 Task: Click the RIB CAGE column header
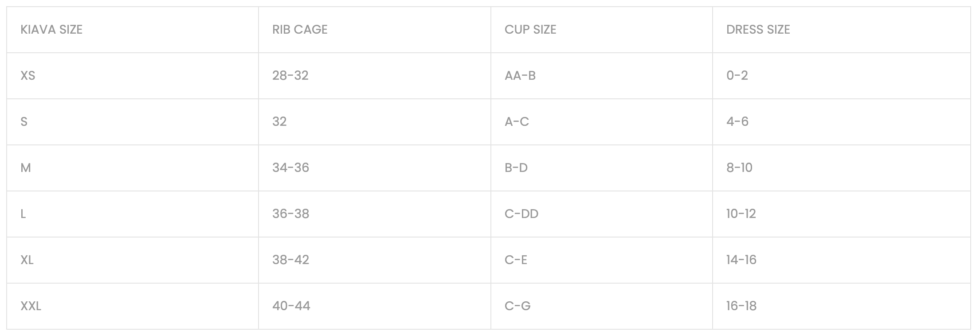tap(300, 30)
